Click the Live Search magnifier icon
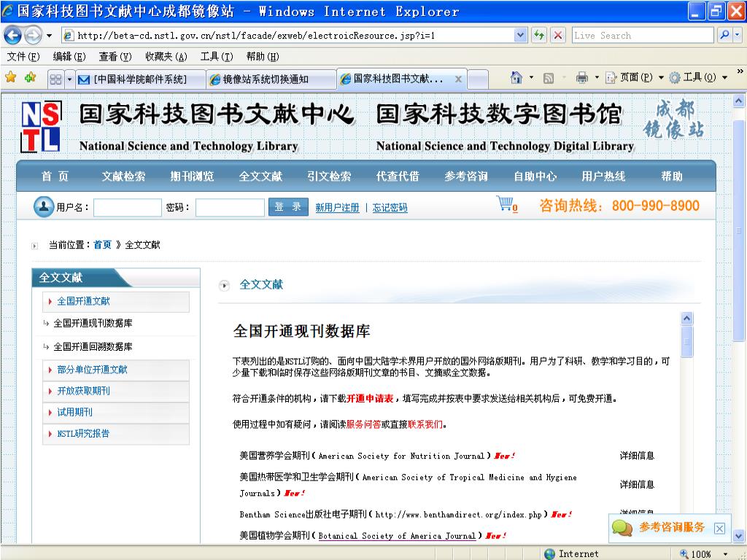Screen dimensions: 747x560 tap(724, 35)
